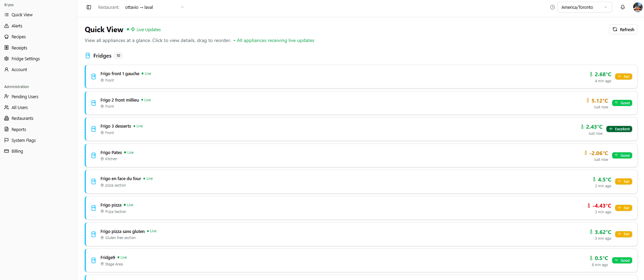Viewport: 644px width, 280px height.
Task: Click the Fridges section header icon
Action: [x=88, y=56]
